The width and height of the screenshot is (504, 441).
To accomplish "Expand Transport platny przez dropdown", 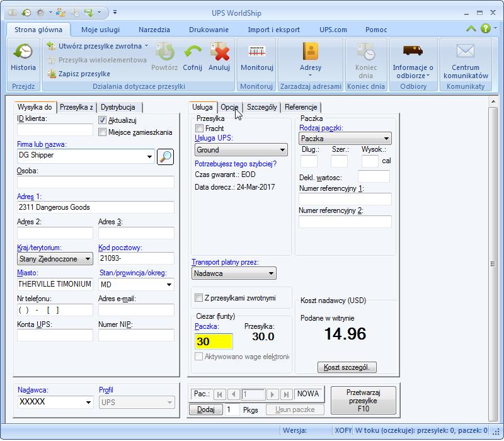I will pos(271,273).
